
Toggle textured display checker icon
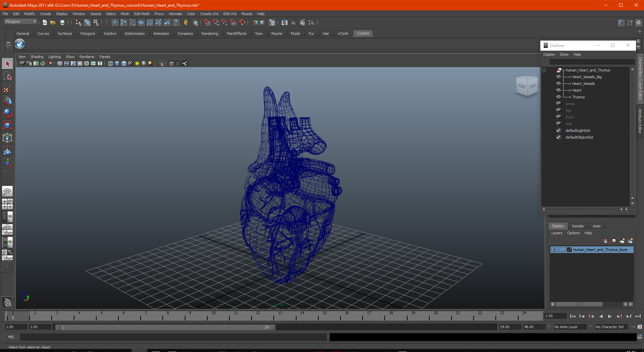pos(130,63)
